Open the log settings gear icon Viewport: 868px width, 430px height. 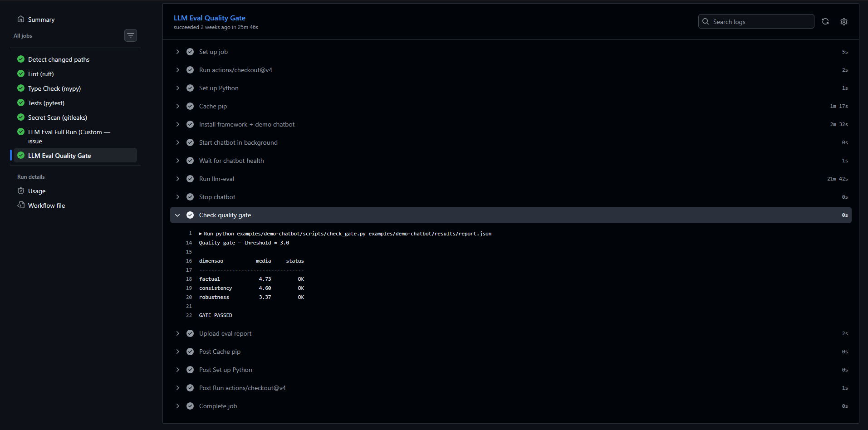click(844, 21)
